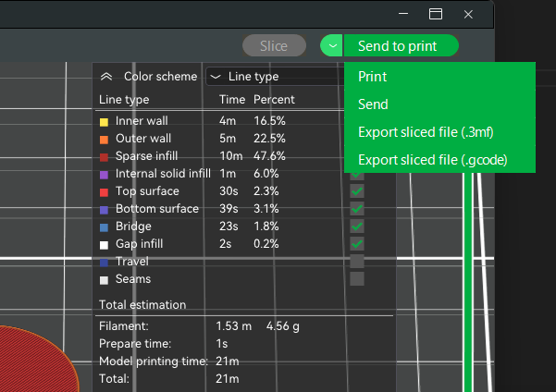556x392 pixels.
Task: Maximize the window using the title bar icon
Action: (x=436, y=14)
